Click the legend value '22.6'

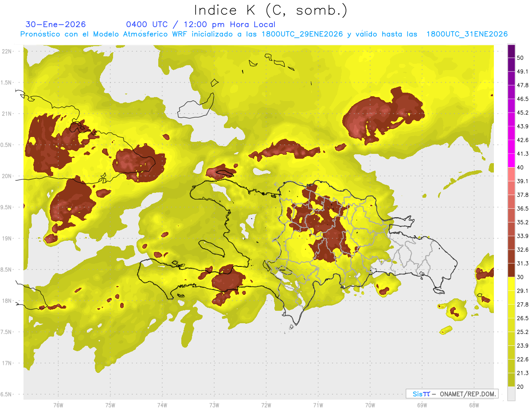coord(522,360)
